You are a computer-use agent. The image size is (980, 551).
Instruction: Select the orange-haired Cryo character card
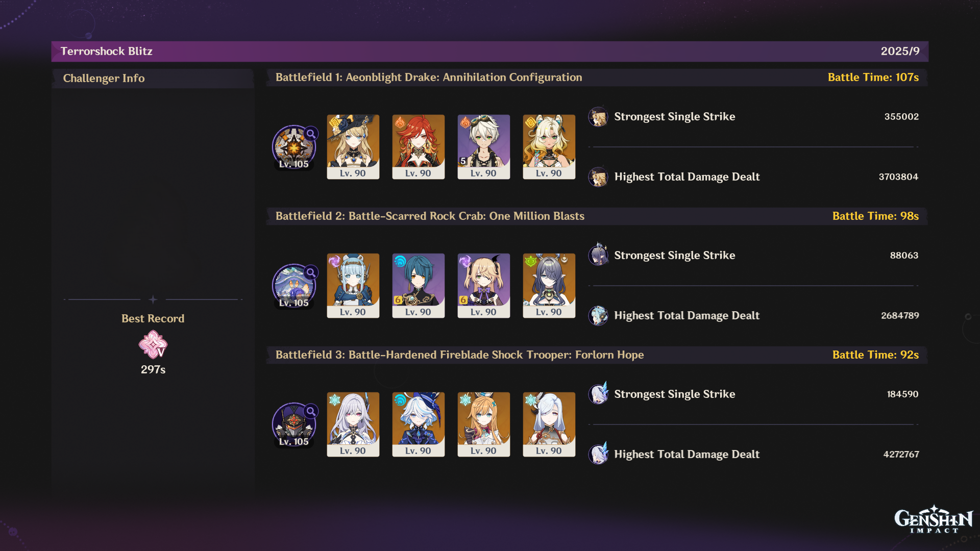point(484,424)
